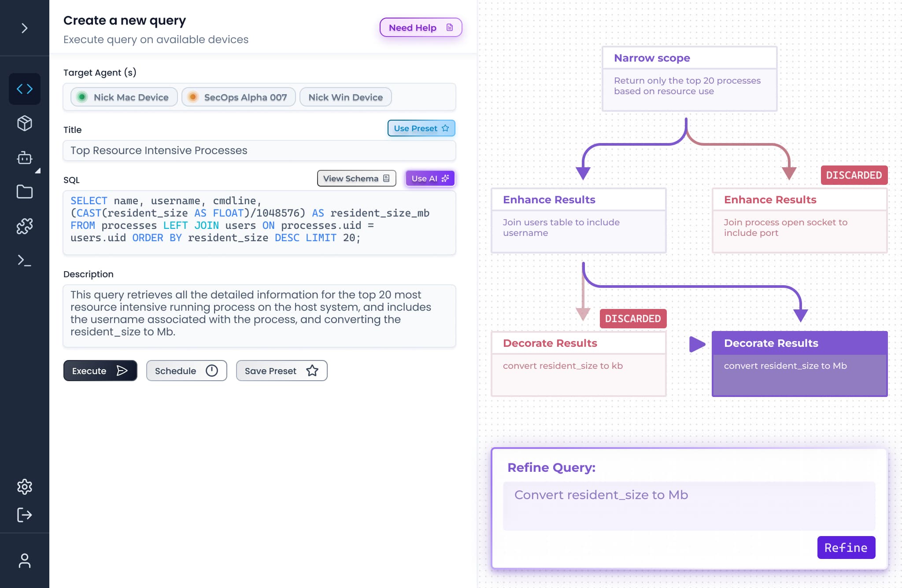Toggle Nick Mac Device agent chip
This screenshot has width=902, height=588.
123,97
